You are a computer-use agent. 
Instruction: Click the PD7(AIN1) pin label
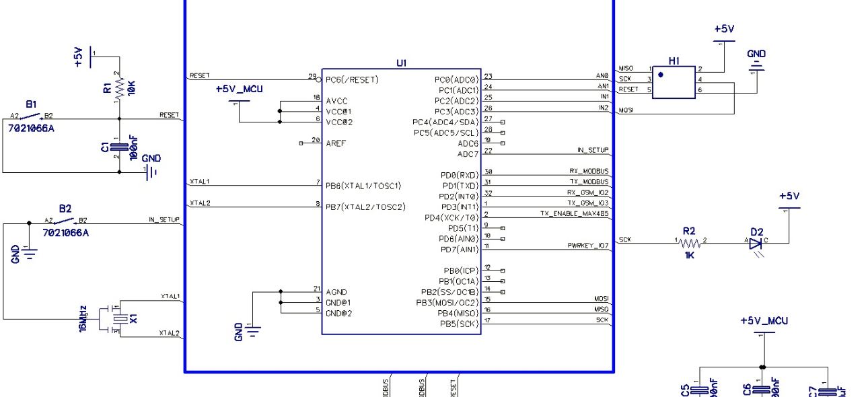point(460,250)
